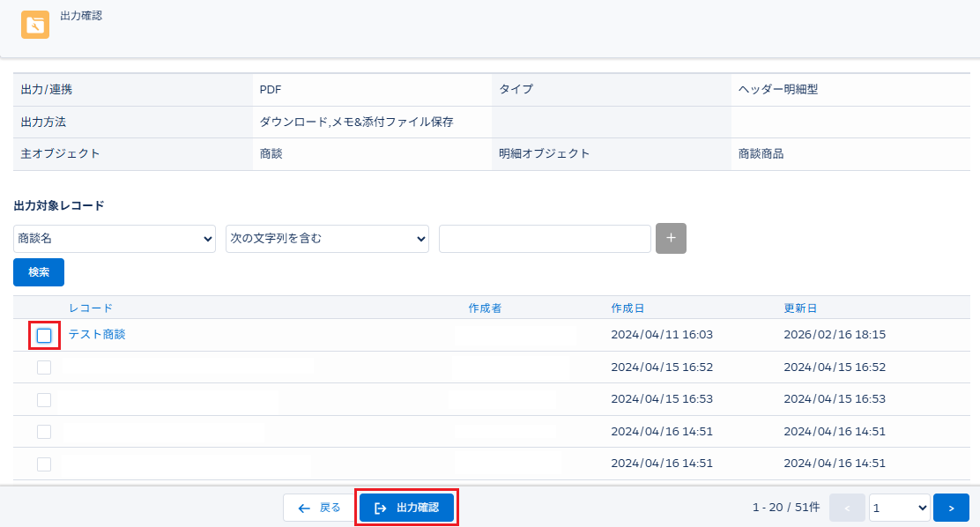This screenshot has height=527, width=980.
Task: Sort by 作成日 column header
Action: (627, 308)
